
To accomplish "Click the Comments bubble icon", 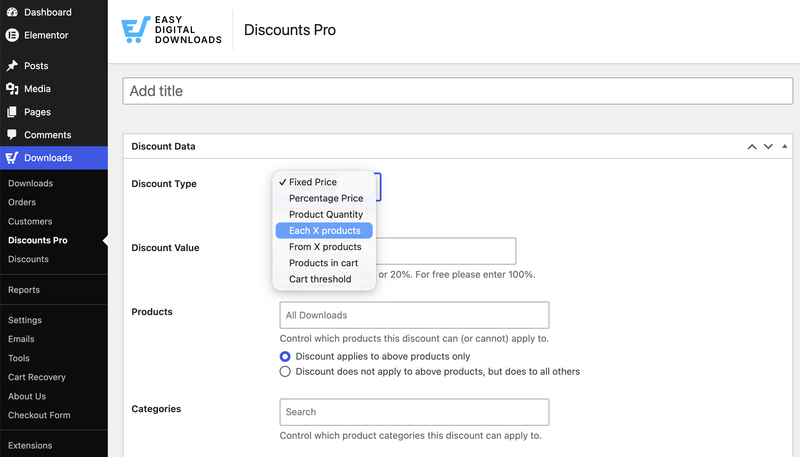I will tap(12, 135).
